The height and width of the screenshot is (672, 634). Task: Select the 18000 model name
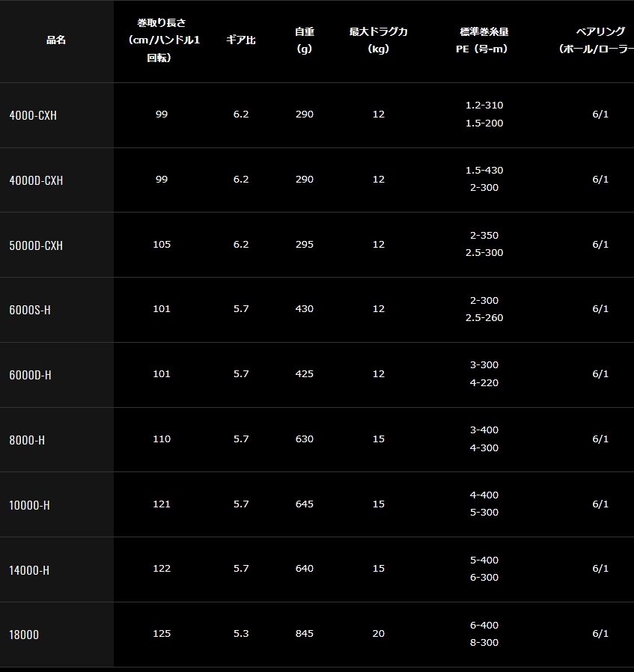coord(24,635)
